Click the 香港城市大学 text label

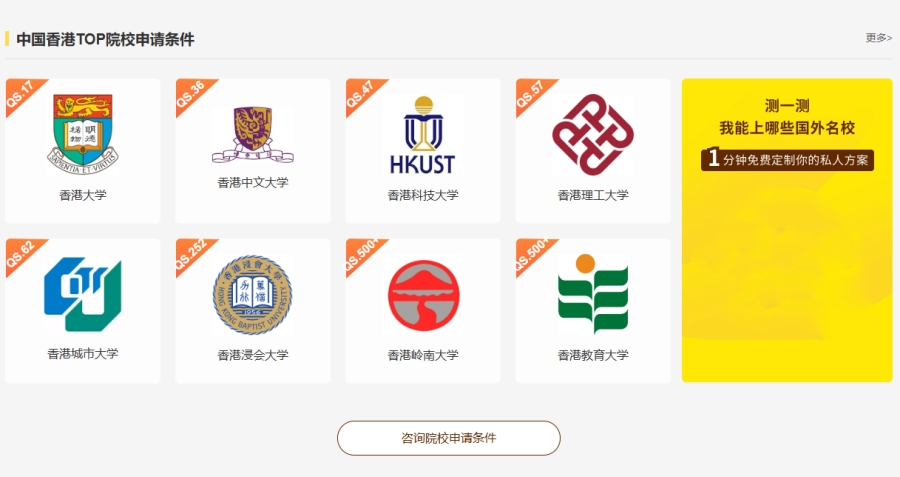(83, 354)
